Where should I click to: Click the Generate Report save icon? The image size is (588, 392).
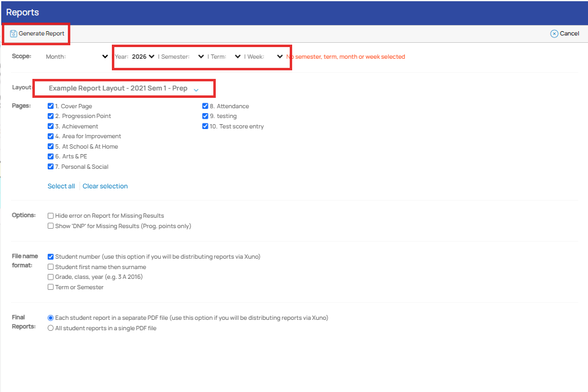click(x=13, y=34)
